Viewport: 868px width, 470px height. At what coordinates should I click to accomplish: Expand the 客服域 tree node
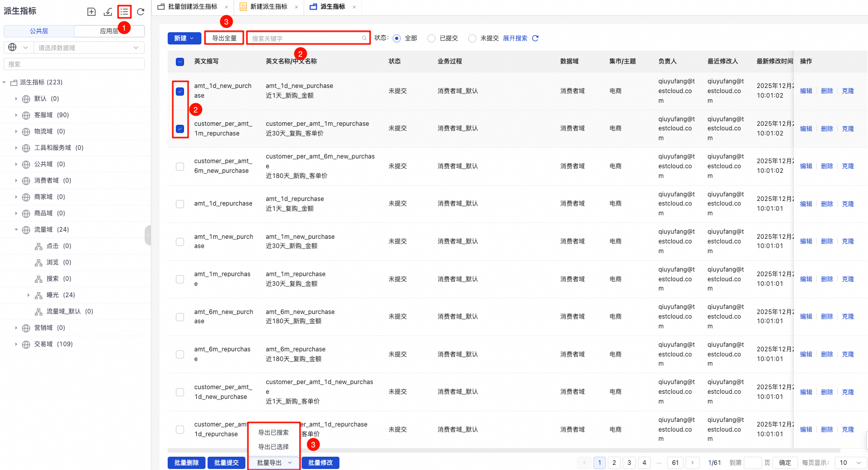click(16, 115)
